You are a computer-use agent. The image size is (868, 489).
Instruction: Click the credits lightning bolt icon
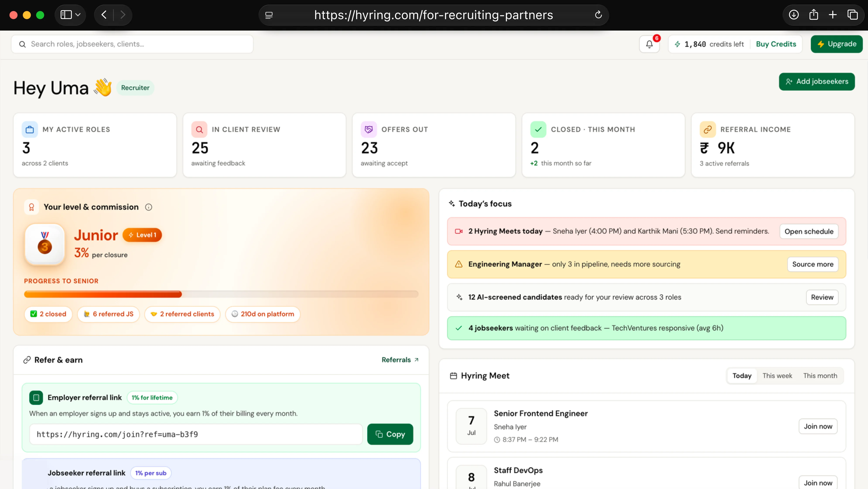tap(677, 44)
